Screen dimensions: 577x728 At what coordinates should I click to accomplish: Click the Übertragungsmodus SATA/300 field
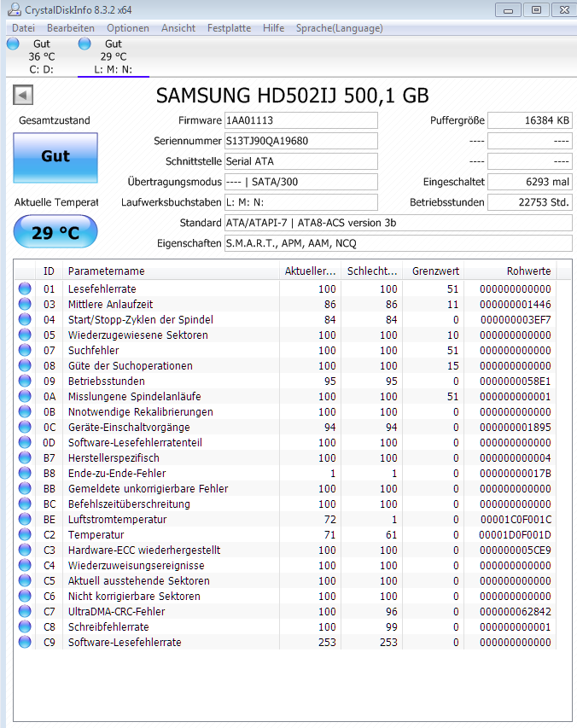[x=300, y=182]
